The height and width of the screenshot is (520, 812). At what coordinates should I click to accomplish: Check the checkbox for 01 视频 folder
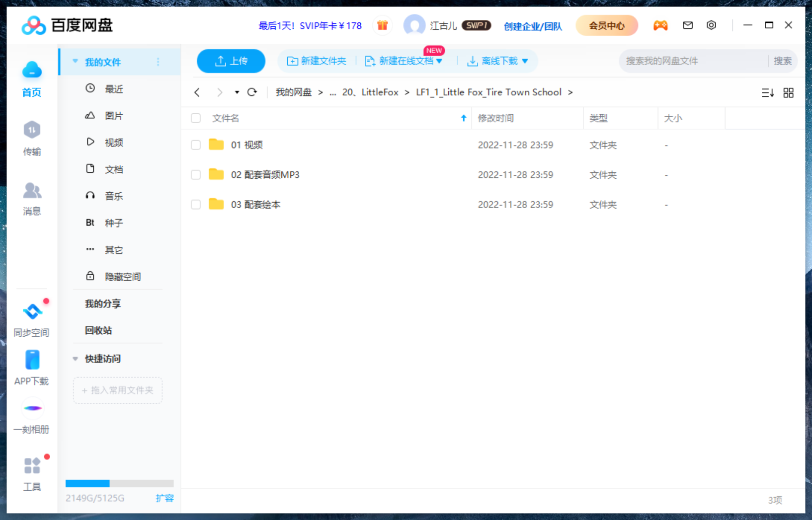[x=195, y=145]
